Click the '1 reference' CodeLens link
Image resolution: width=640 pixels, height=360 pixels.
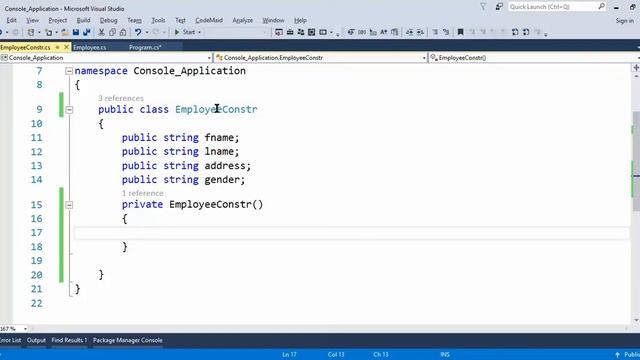(142, 193)
